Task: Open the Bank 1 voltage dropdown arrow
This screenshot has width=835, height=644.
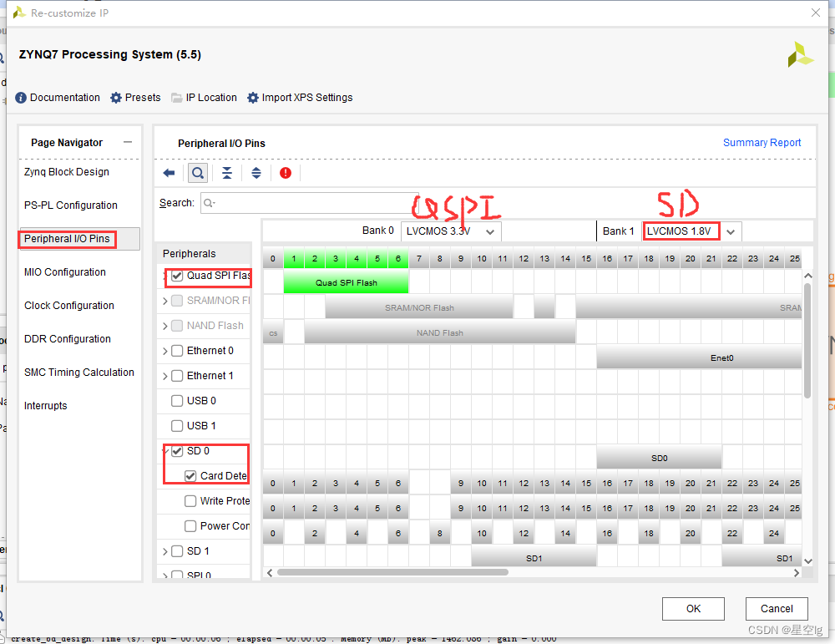Action: click(731, 231)
